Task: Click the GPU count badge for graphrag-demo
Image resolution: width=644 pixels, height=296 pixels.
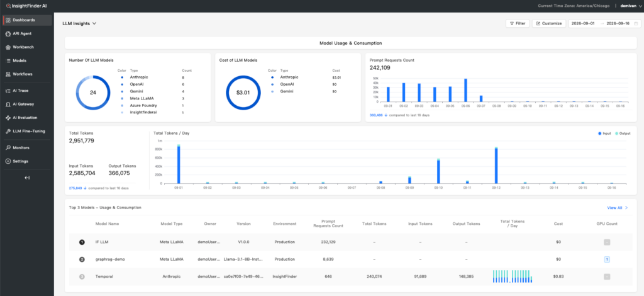Action: tap(607, 259)
